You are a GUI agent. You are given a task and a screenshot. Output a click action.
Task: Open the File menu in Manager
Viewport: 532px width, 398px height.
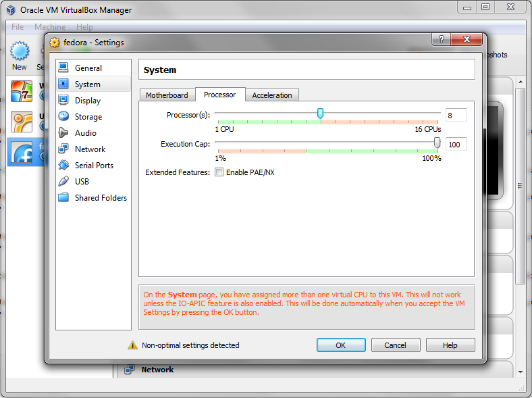pos(18,26)
